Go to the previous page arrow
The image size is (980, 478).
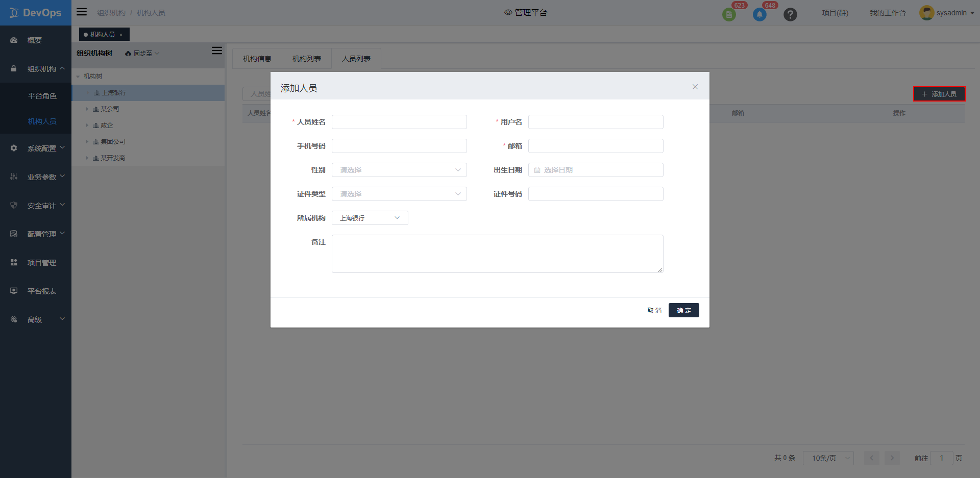pos(872,458)
